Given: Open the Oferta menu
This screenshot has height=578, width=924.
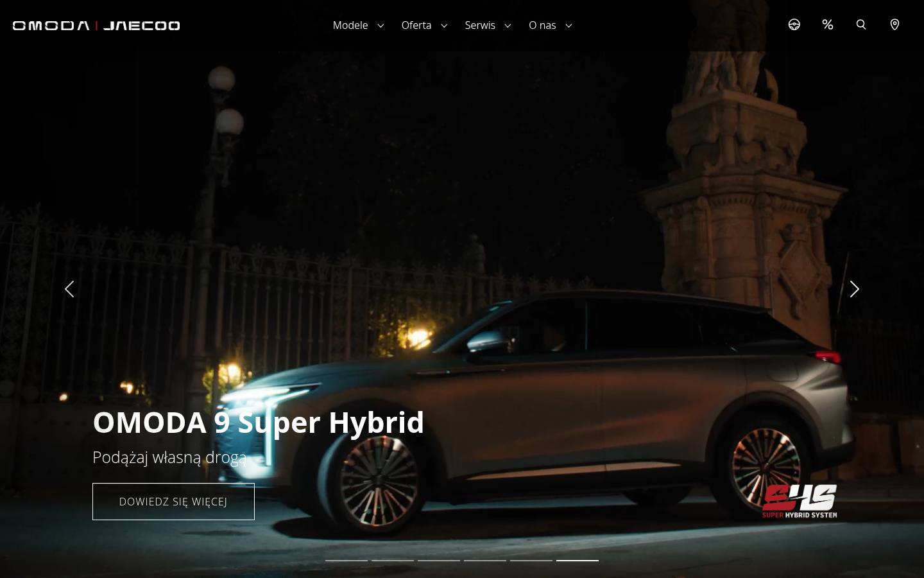Looking at the screenshot, I should click(416, 25).
